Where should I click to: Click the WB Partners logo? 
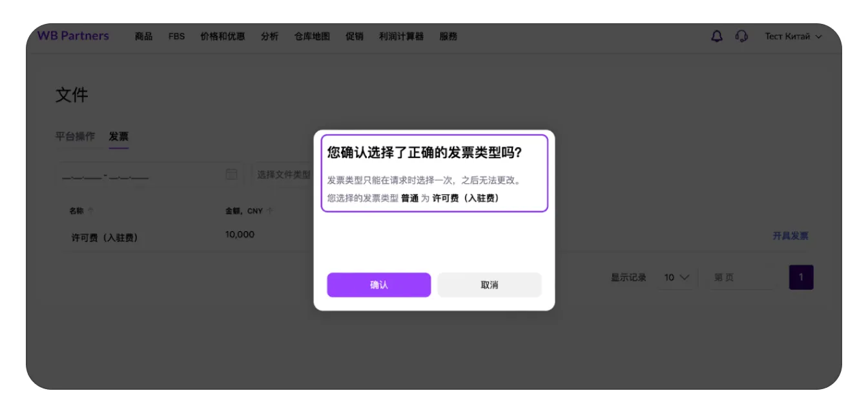tap(73, 36)
